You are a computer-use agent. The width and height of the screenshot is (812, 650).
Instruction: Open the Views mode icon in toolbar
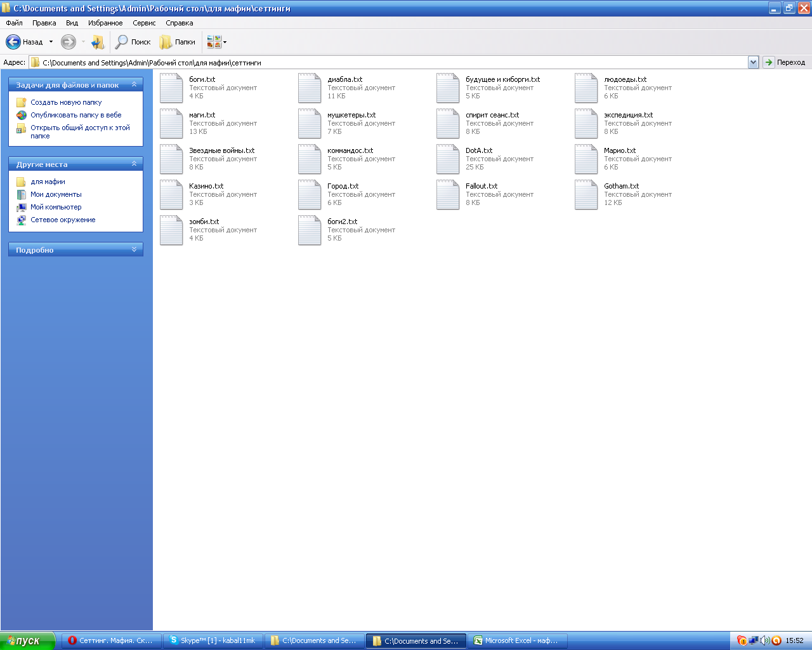coord(214,42)
